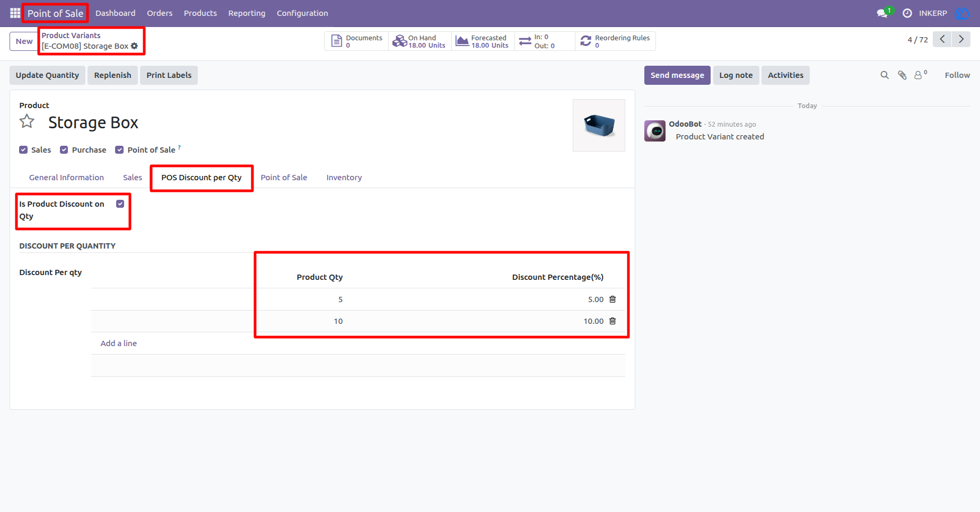This screenshot has height=512, width=980.
Task: Delete the 5.00 discount line
Action: click(612, 299)
